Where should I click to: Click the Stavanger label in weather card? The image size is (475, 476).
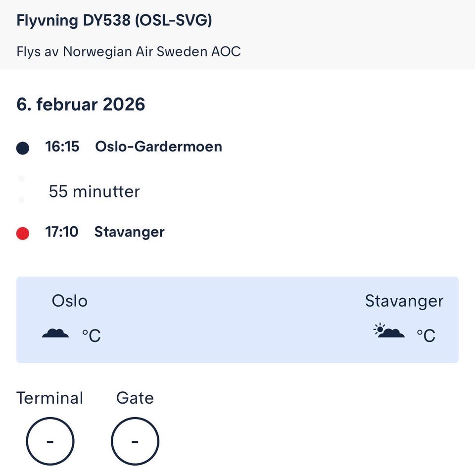(404, 301)
